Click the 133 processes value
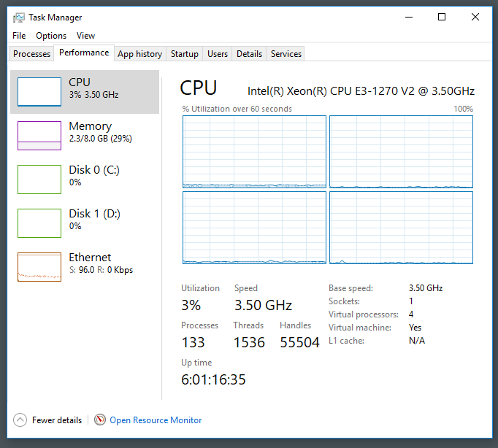The image size is (498, 448). coord(193,342)
